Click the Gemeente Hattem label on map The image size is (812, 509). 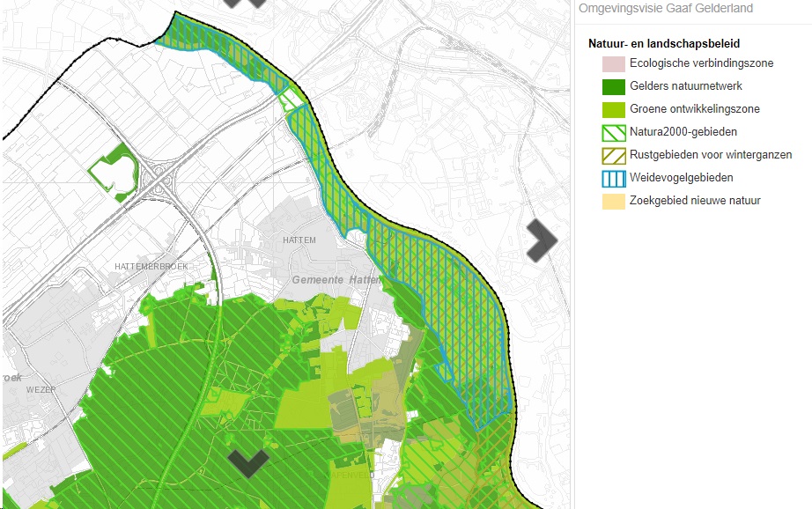click(x=336, y=279)
